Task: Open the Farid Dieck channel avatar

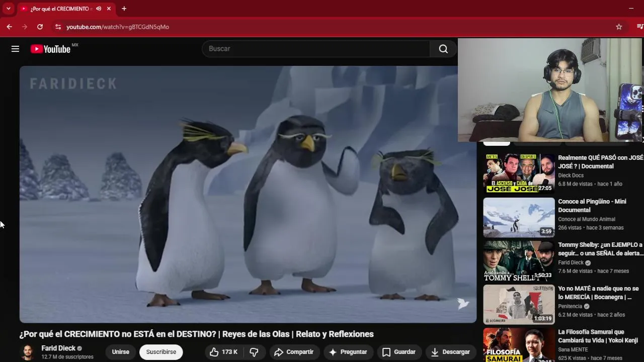Action: coord(28,352)
